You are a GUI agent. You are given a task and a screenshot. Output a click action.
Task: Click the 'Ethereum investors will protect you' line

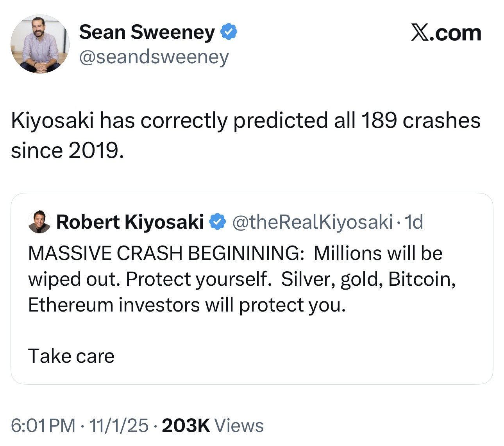187,305
